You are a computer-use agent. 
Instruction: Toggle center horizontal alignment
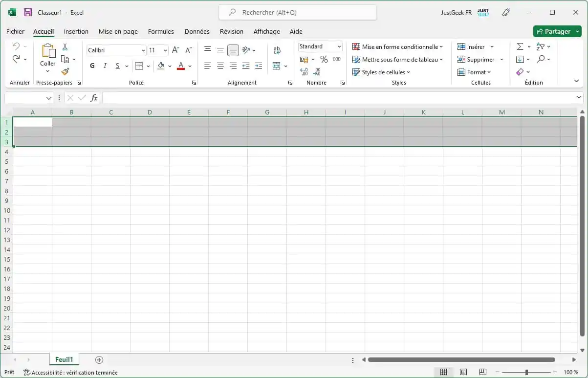click(x=220, y=66)
